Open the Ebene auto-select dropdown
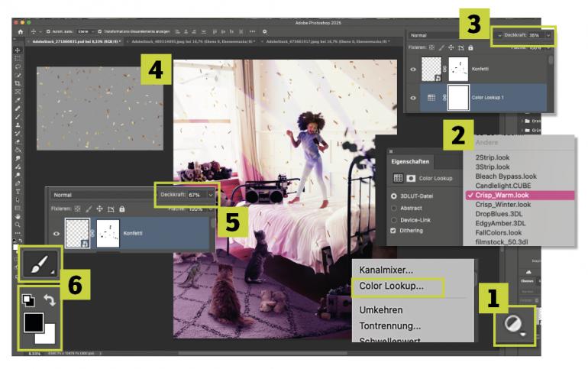588x369 pixels. point(86,32)
